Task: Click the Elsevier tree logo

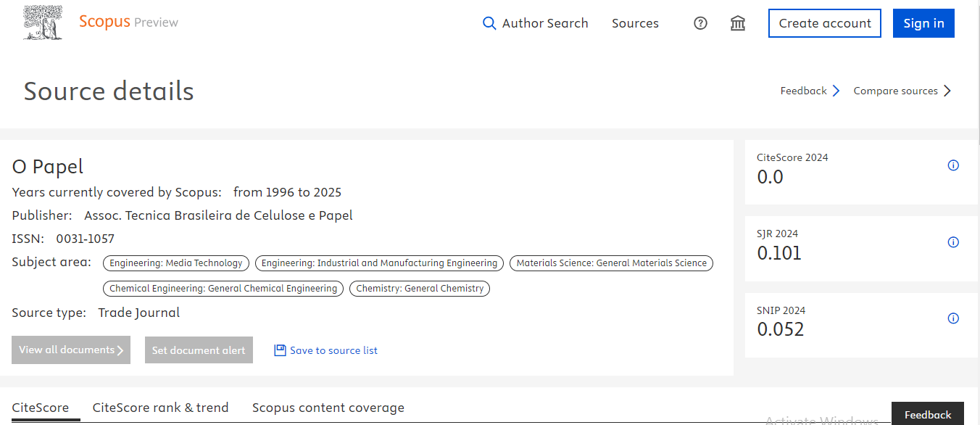Action: 44,22
